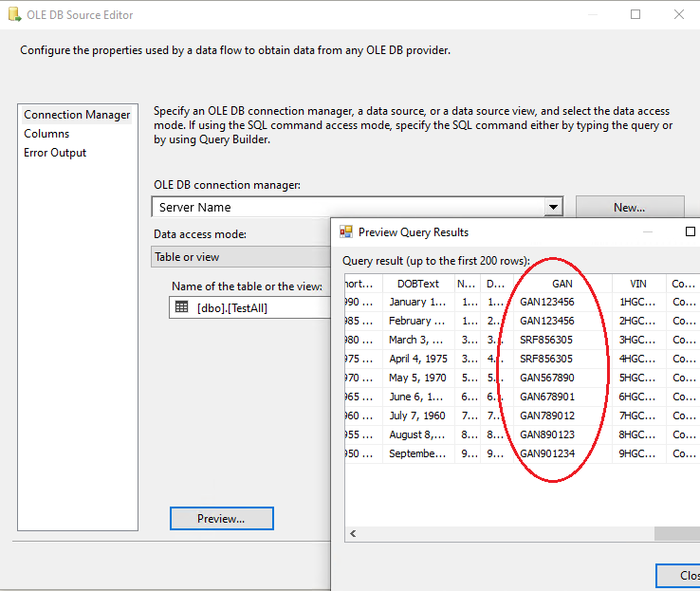700x591 pixels.
Task: Switch to the Columns page
Action: click(x=46, y=134)
